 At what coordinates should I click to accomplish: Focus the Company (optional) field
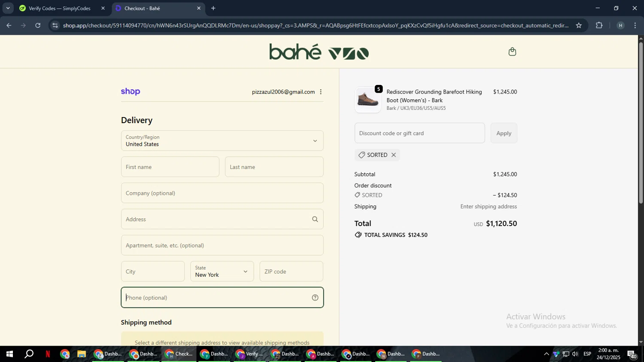click(x=222, y=193)
